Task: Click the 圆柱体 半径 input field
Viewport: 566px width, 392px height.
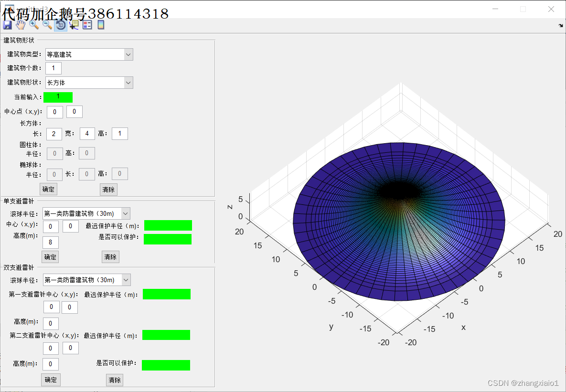Action: click(55, 154)
